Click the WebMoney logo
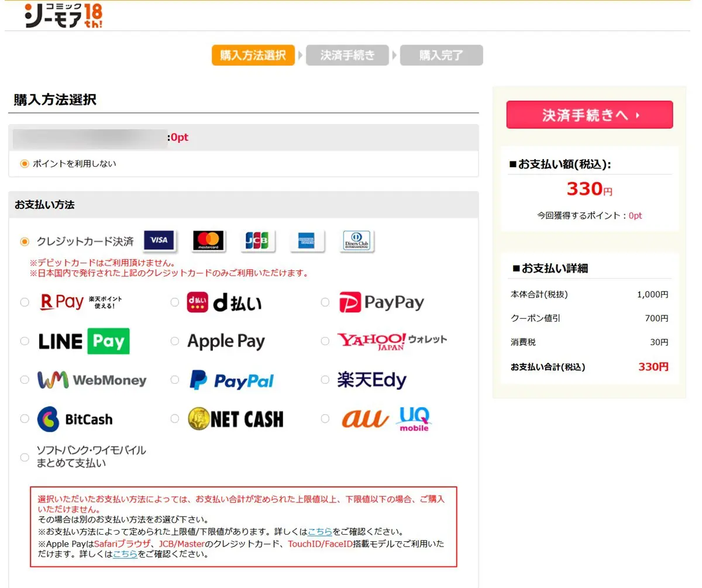 92,380
